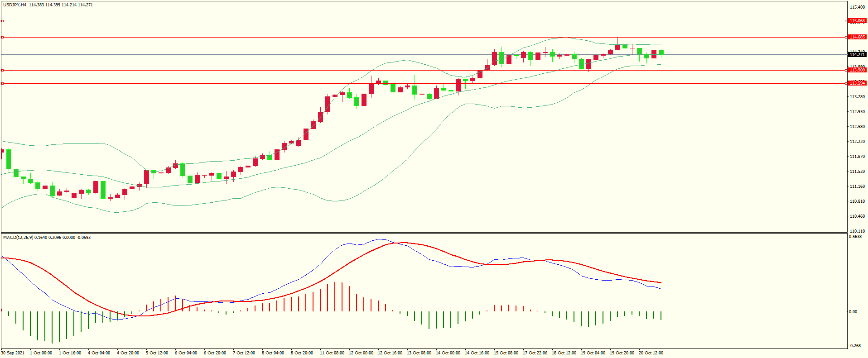
Task: Click the 113.900 red price label
Action: (x=857, y=70)
